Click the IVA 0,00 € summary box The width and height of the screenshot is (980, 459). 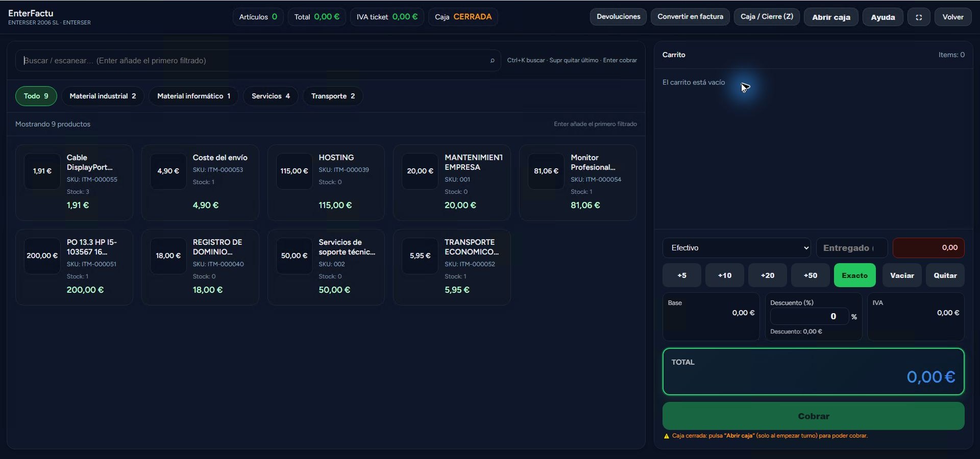pyautogui.click(x=916, y=317)
